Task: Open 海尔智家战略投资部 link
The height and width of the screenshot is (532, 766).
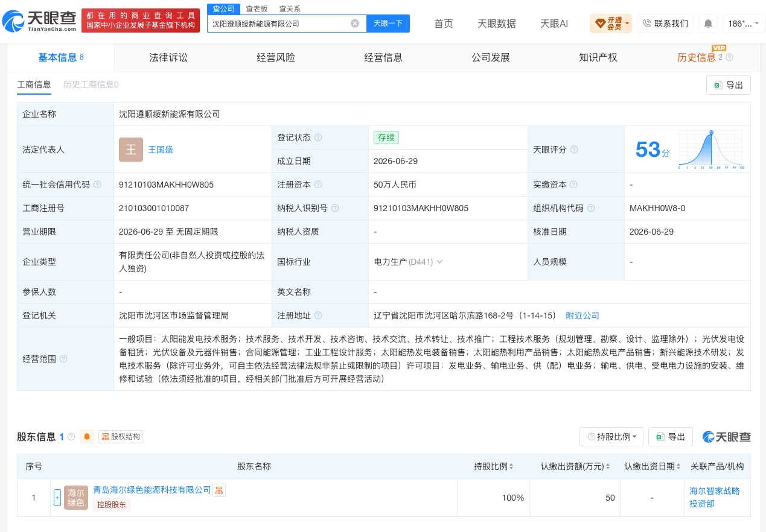Action: pos(715,497)
